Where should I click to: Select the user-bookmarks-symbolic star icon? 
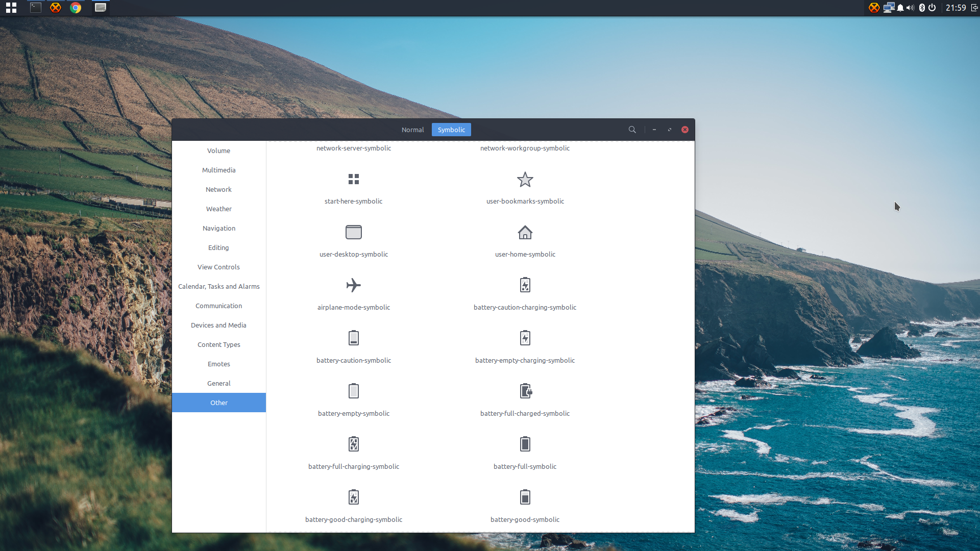point(525,179)
